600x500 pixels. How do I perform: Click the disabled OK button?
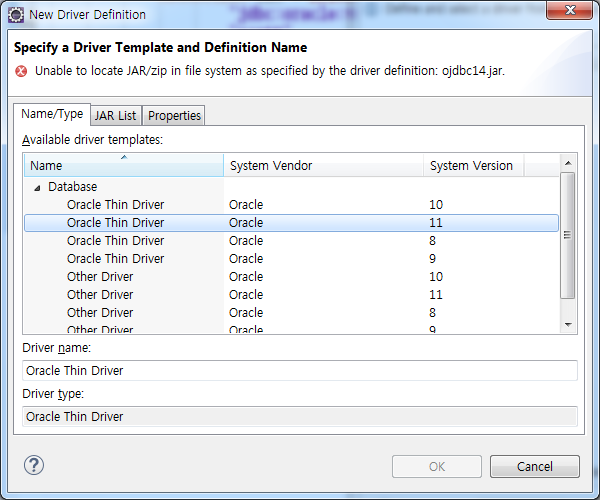point(437,466)
